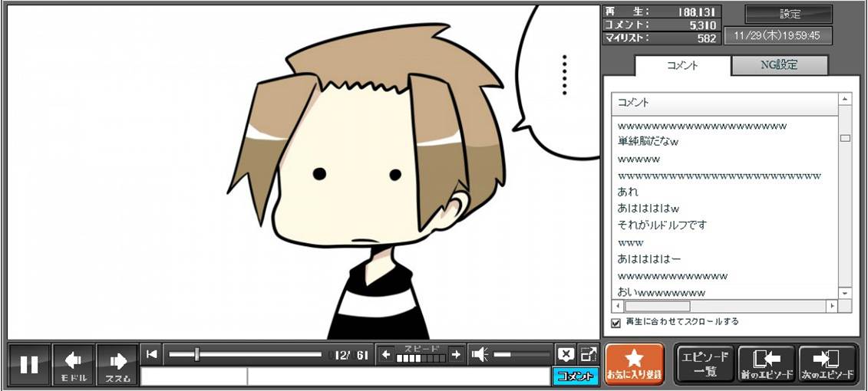868x391 pixels.
Task: Go to the next episode
Action: point(827,364)
